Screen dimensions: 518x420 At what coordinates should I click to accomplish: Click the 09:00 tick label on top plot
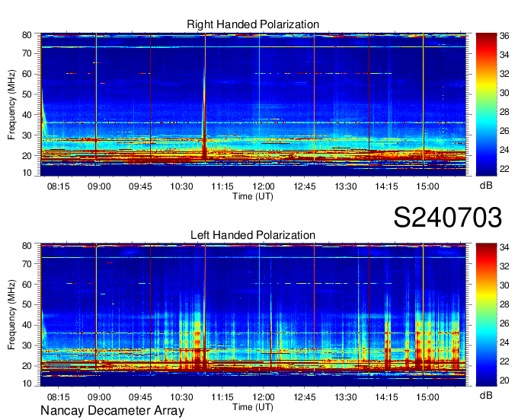click(99, 186)
